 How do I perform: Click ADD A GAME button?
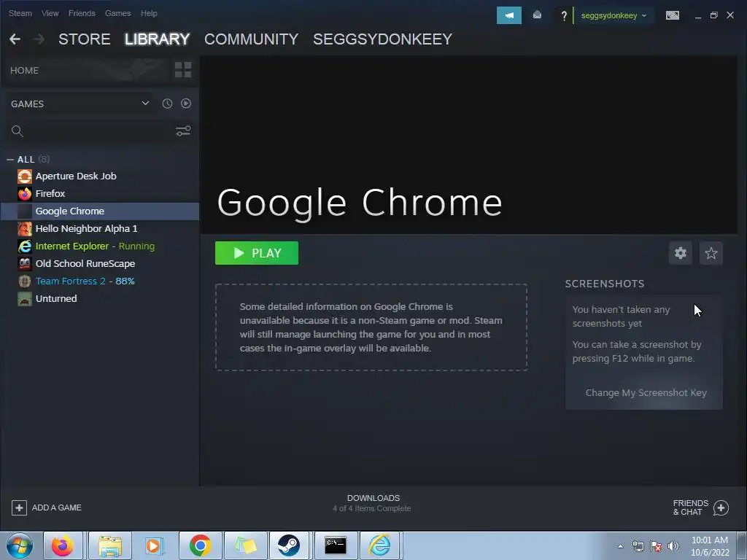point(47,507)
